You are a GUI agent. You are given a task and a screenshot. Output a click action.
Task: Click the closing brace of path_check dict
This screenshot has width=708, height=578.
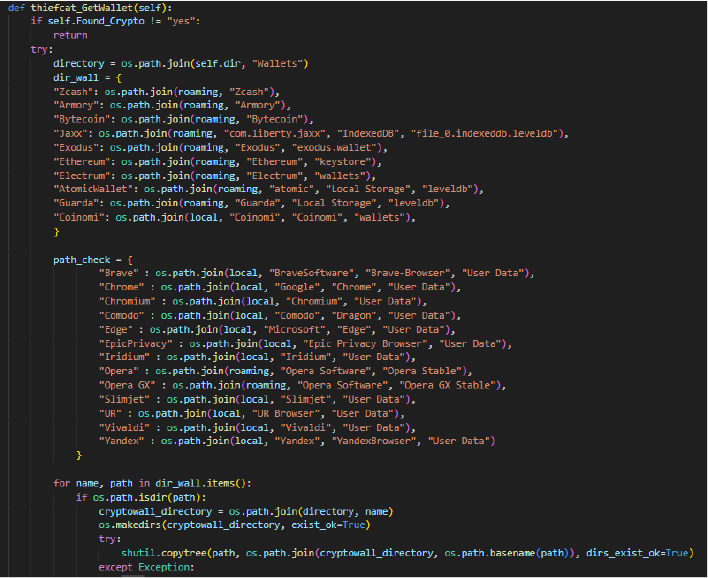tap(79, 455)
